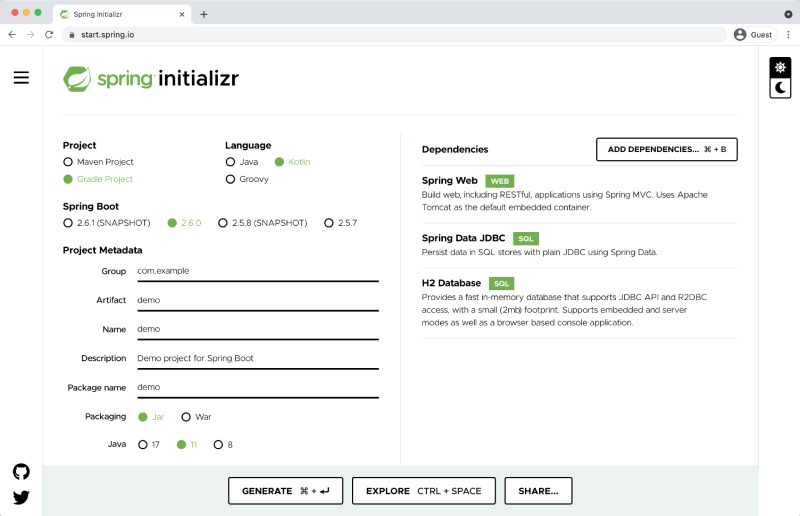Open the GitHub icon link
The image size is (800, 516).
(21, 472)
